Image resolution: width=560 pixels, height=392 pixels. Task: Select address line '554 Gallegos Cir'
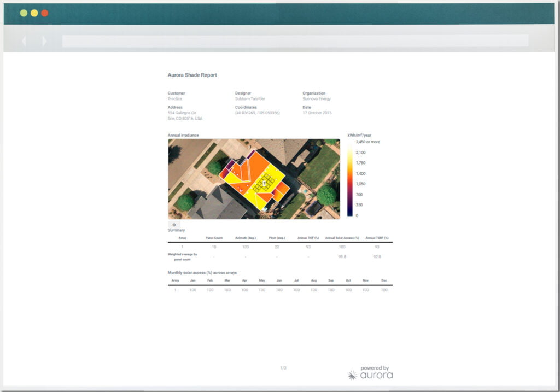[182, 113]
